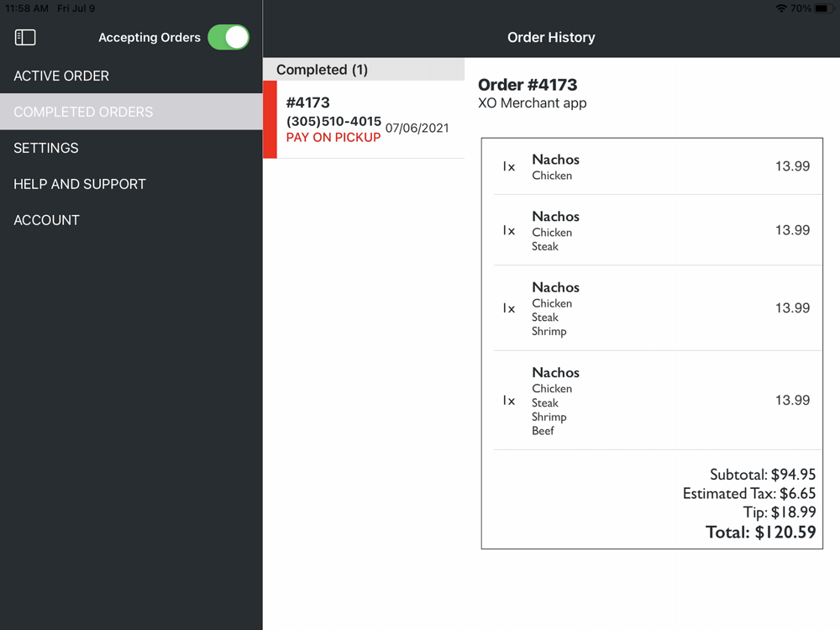Tap the Wi-Fi status icon
840x630 pixels.
click(x=781, y=8)
